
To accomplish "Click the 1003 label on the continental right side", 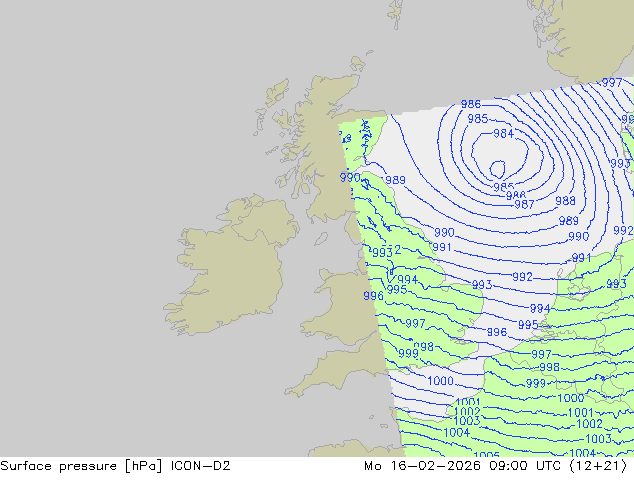I will tap(598, 439).
